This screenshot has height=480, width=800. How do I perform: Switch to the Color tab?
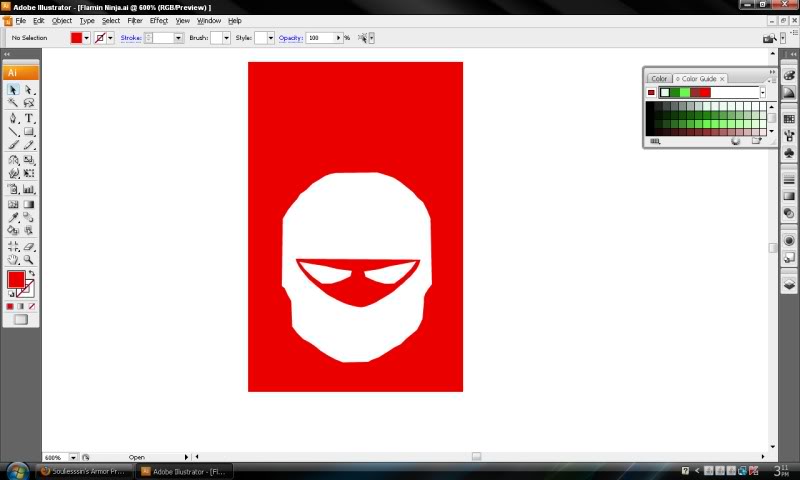click(659, 79)
